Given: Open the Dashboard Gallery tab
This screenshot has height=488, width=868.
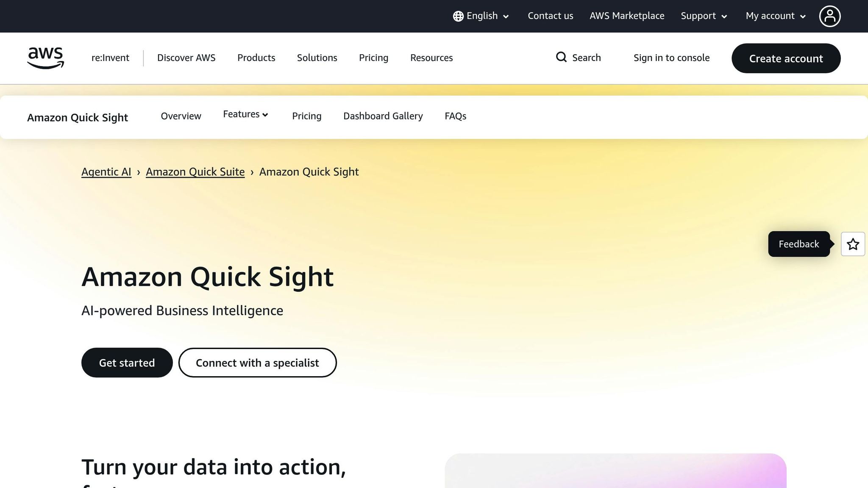Looking at the screenshot, I should pos(383,116).
